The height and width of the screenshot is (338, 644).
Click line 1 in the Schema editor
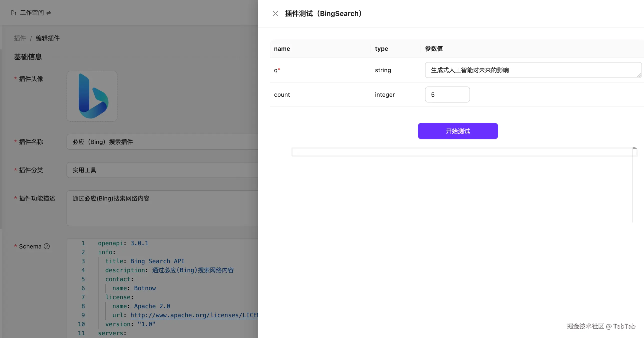123,243
